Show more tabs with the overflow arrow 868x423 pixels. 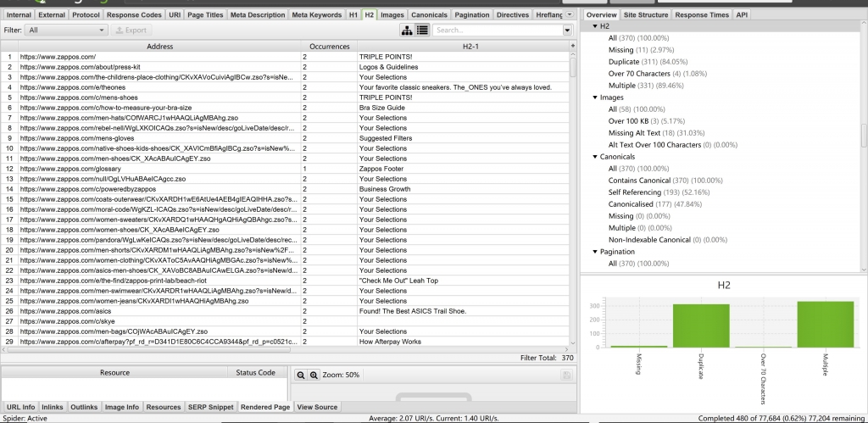570,14
